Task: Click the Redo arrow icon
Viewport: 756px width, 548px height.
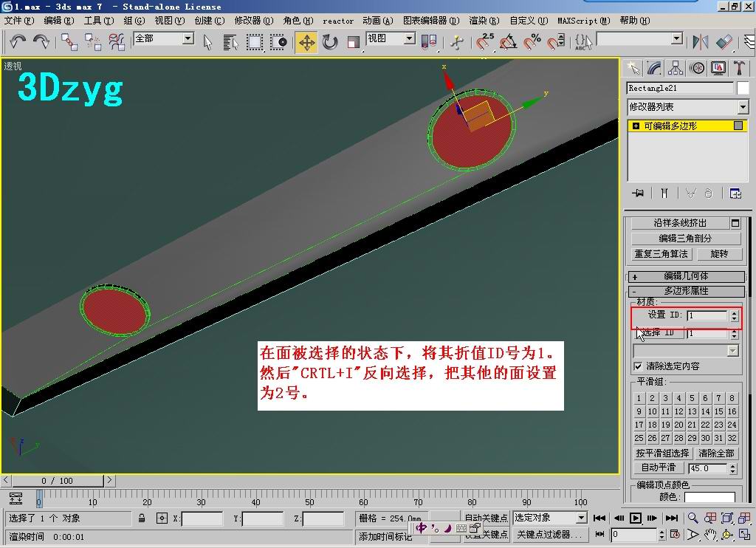Action: pos(41,42)
